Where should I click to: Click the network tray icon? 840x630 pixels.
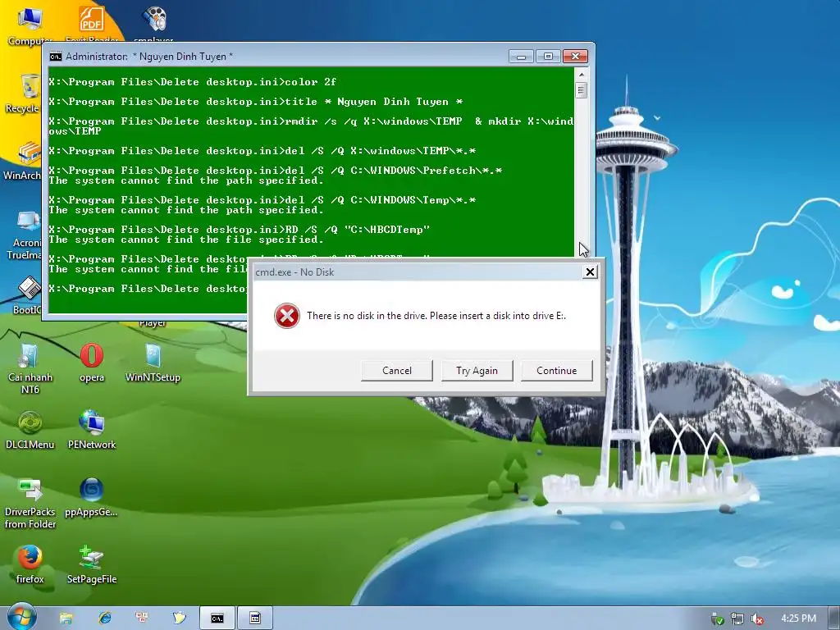tap(737, 619)
